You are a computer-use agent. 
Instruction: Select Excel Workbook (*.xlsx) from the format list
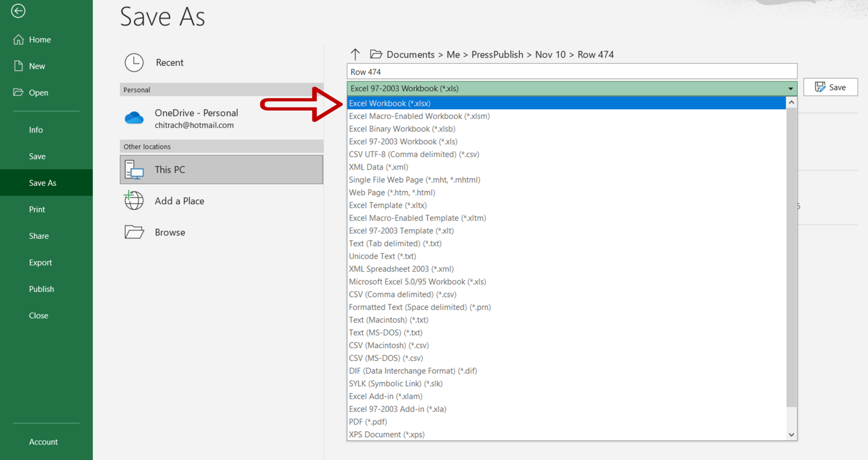(x=390, y=103)
